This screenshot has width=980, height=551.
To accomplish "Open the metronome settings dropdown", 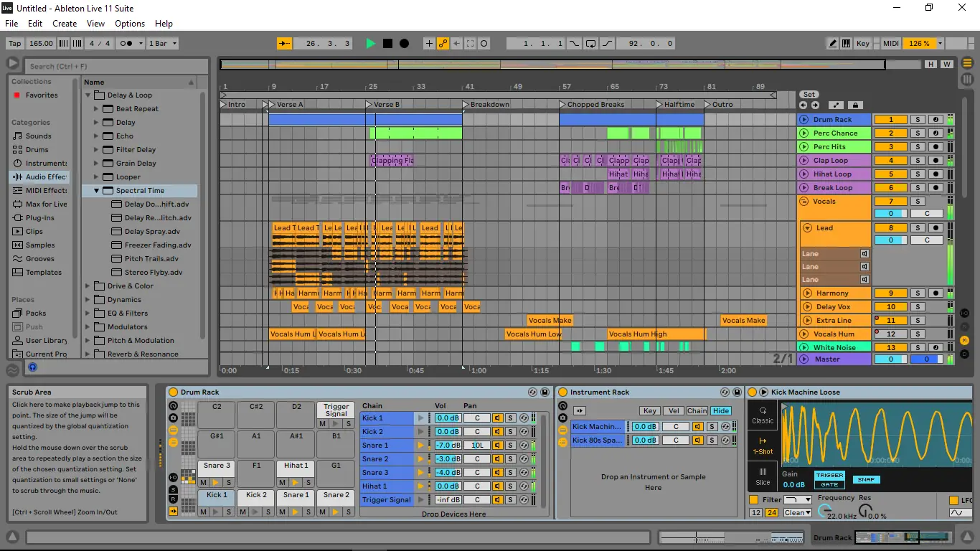I will coord(141,44).
